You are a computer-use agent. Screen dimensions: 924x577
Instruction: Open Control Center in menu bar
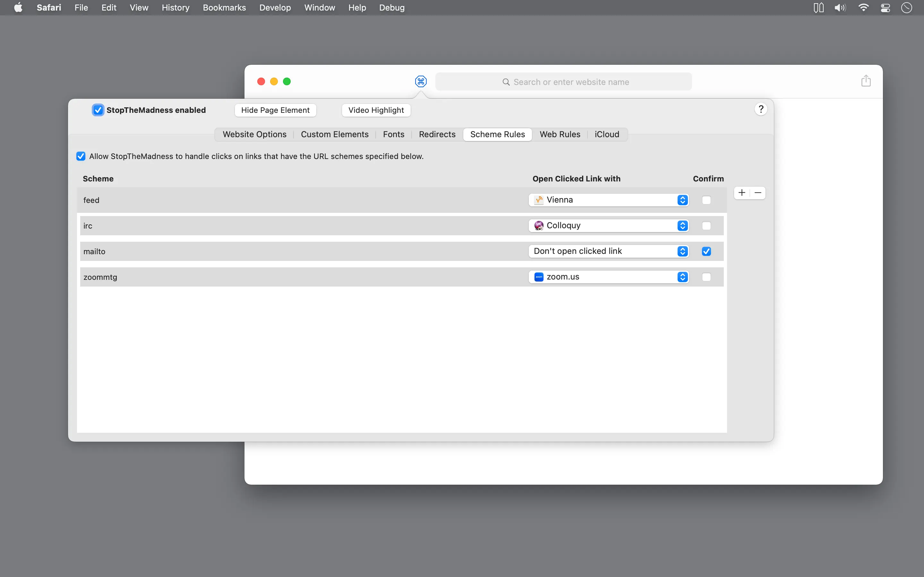(885, 8)
